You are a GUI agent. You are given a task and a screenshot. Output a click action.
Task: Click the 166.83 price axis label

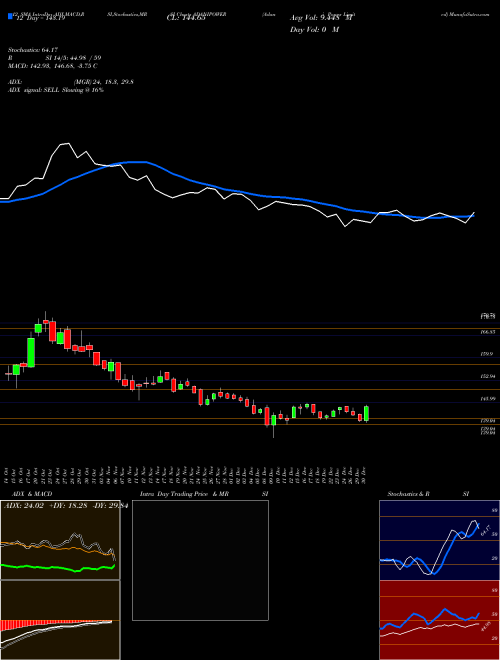487,332
